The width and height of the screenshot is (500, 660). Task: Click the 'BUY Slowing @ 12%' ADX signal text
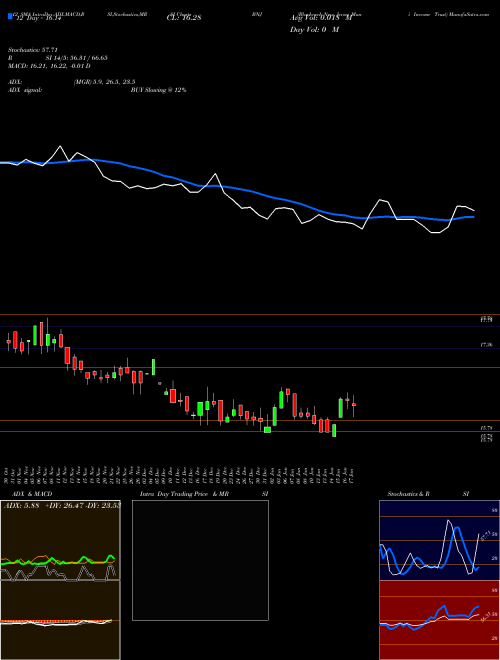coord(158,90)
